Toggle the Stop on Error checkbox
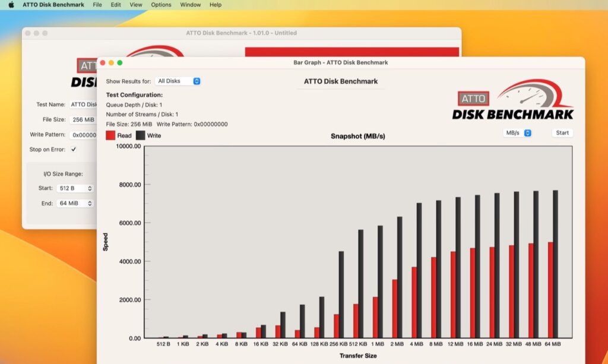The width and height of the screenshot is (608, 364). coord(74,150)
